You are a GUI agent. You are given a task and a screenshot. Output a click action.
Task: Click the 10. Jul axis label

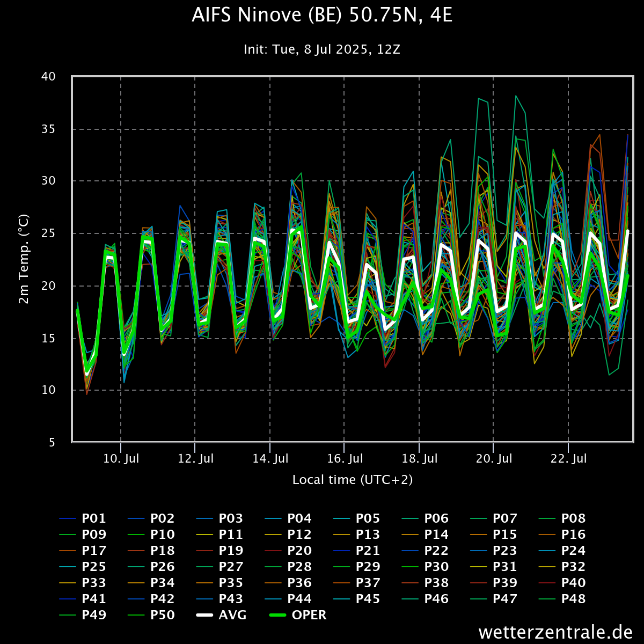click(x=121, y=459)
